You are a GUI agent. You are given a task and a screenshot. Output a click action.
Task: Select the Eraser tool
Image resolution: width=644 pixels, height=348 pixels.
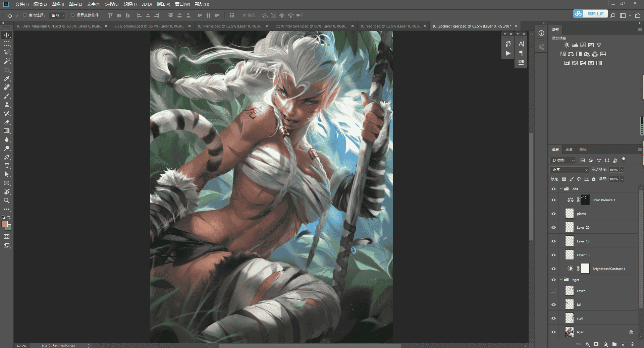7,122
